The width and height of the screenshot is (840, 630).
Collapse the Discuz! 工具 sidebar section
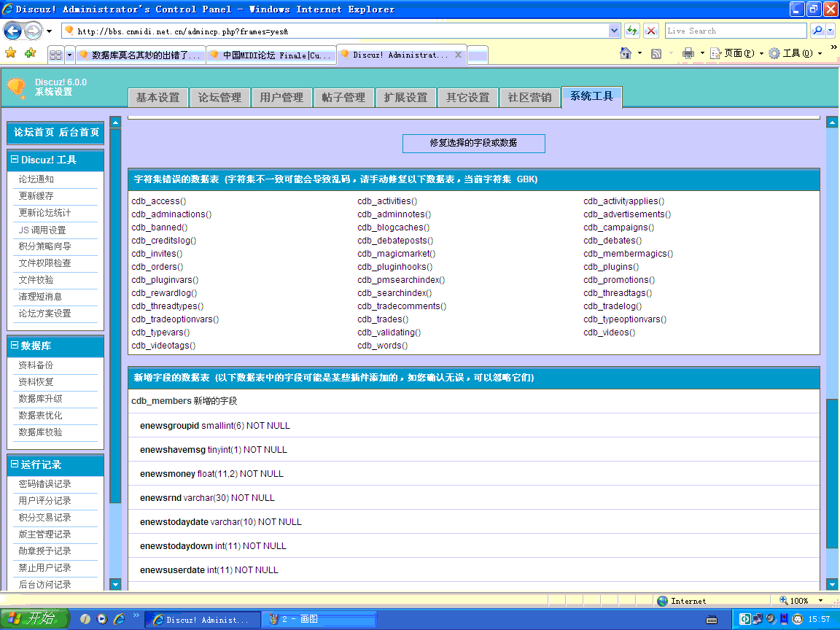point(15,159)
